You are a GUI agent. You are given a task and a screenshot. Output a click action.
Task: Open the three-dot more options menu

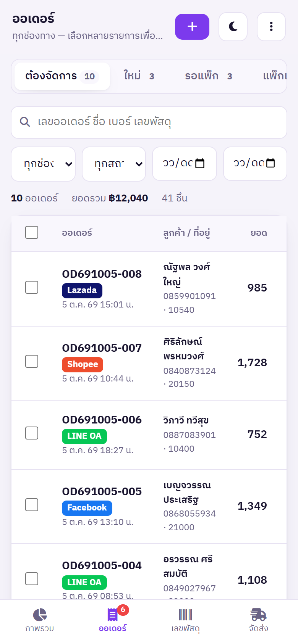coord(271,27)
